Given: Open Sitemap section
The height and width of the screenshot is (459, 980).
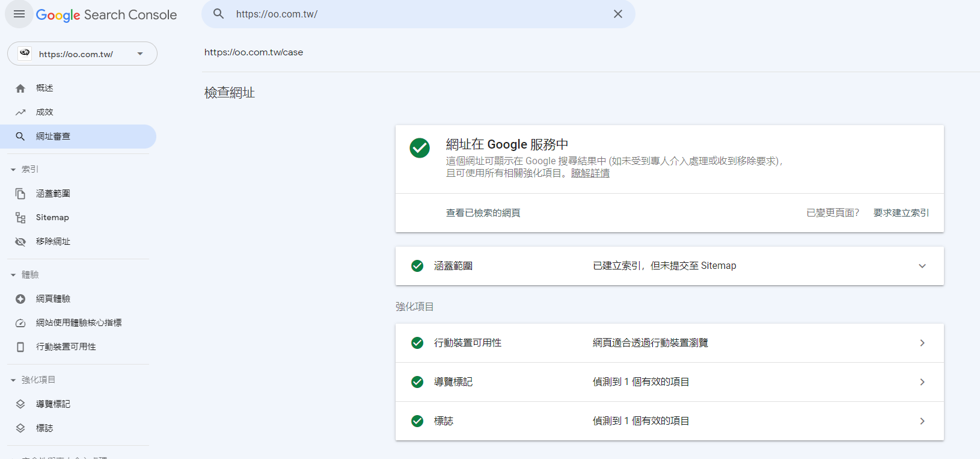Looking at the screenshot, I should coord(52,217).
